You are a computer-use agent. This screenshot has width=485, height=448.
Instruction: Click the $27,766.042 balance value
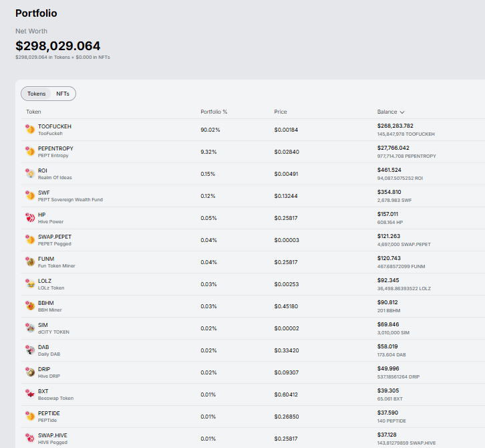393,148
